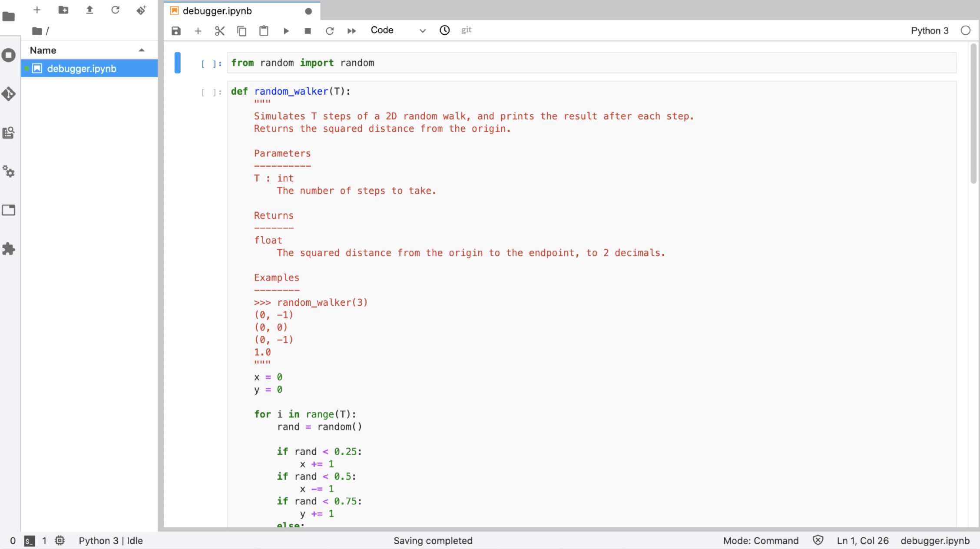Cut the selected cell using the scissors icon
This screenshot has width=980, height=549.
(x=220, y=31)
